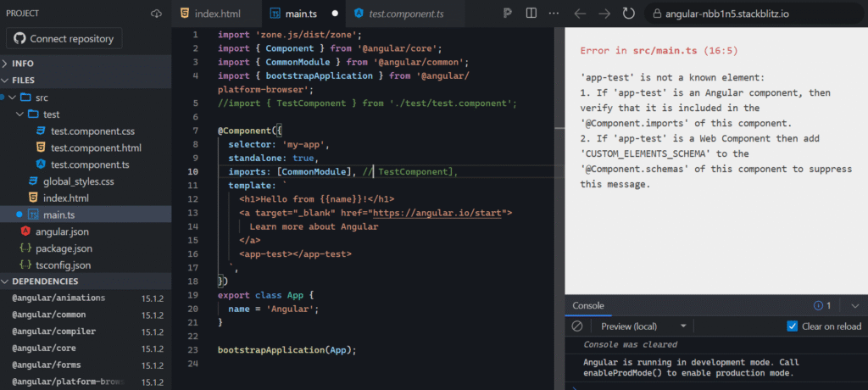Click the JSON braces icon of package.json
868x390 pixels.
tap(25, 248)
